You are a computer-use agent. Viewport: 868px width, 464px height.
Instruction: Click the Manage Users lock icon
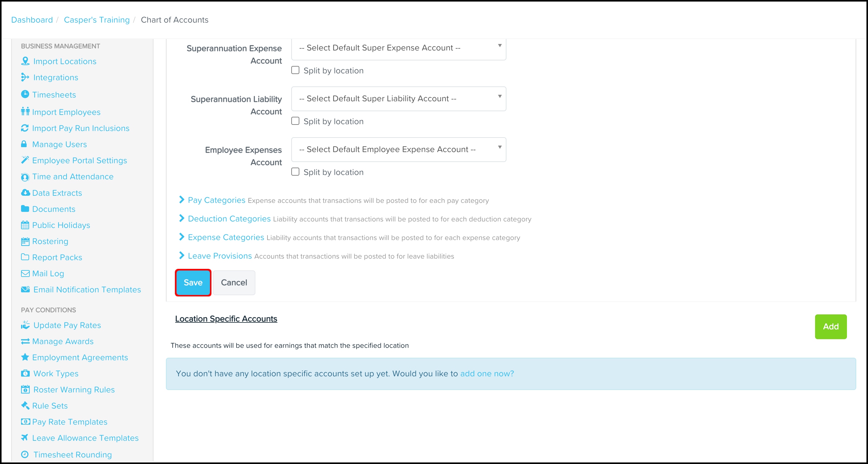(24, 144)
